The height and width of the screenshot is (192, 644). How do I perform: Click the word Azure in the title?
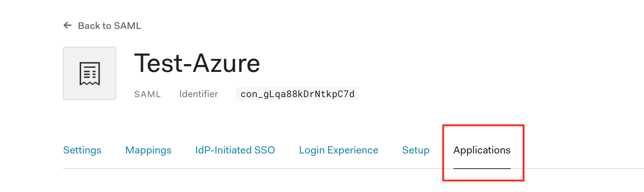point(226,63)
